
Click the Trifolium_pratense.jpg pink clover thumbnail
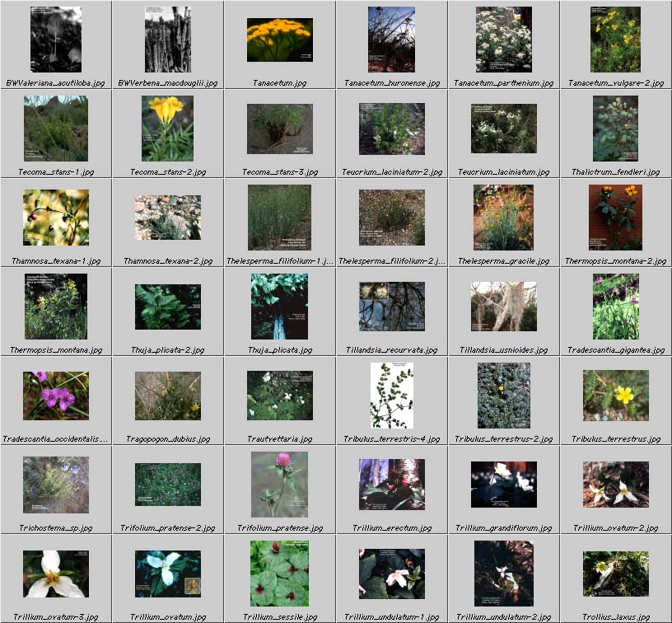pyautogui.click(x=279, y=485)
